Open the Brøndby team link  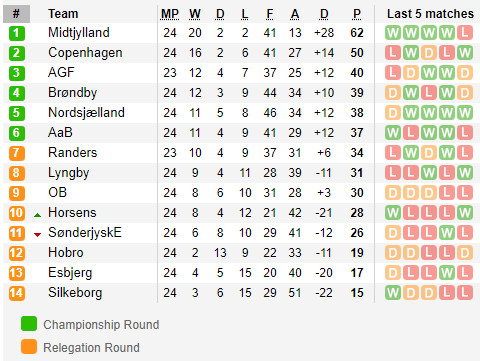coord(73,93)
